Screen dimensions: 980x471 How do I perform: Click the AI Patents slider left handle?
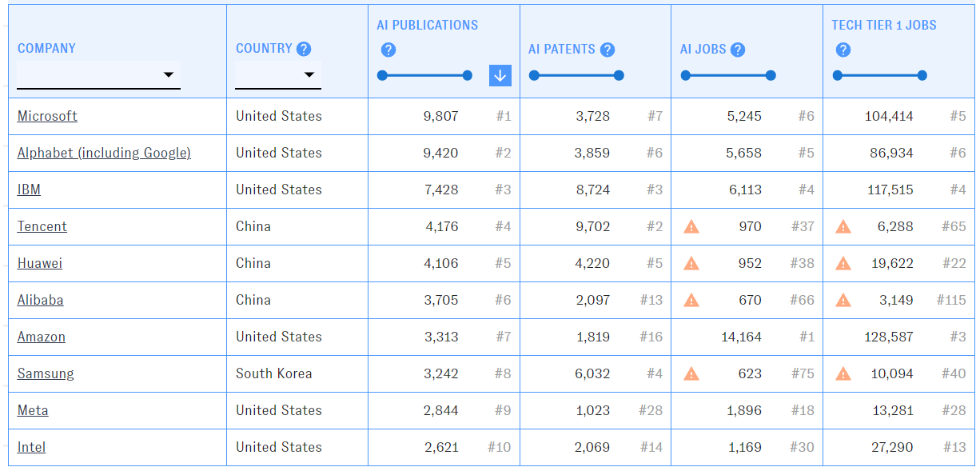tap(534, 76)
